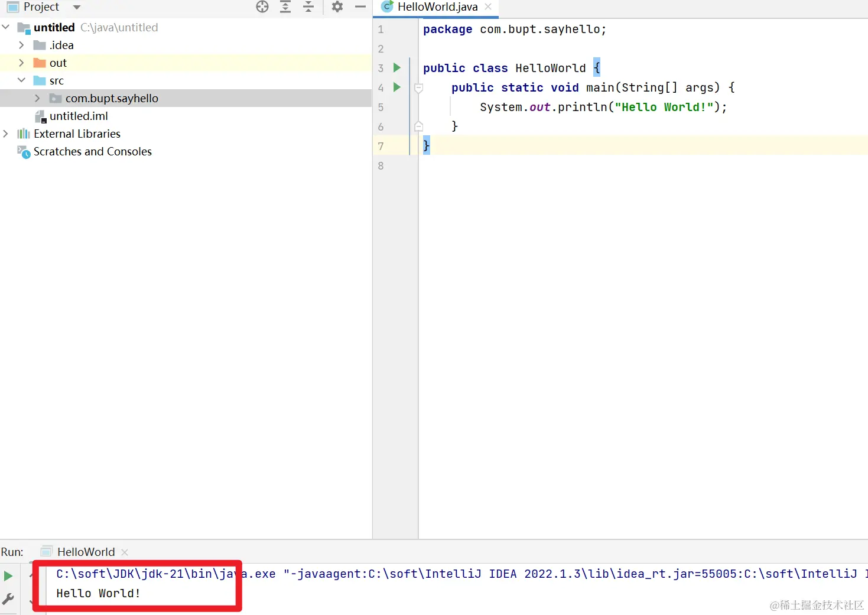
Task: Locate the opened file in Project tree
Action: click(x=262, y=7)
